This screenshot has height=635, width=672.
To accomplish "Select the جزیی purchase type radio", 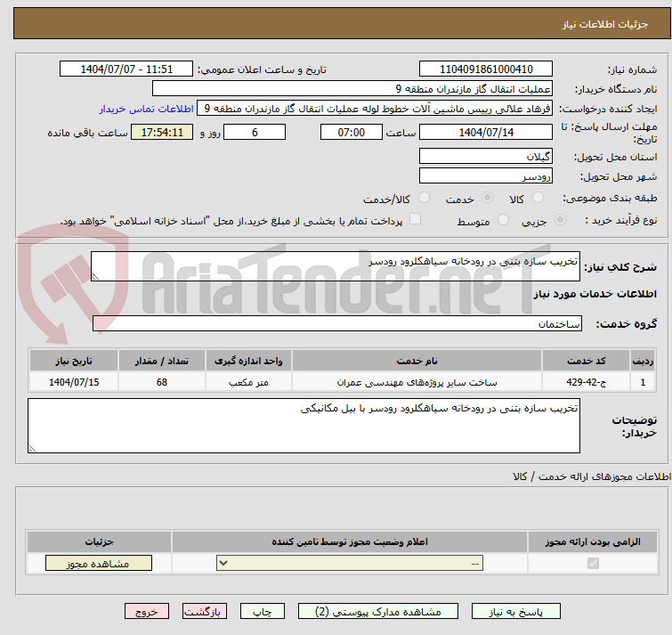I will click(560, 220).
